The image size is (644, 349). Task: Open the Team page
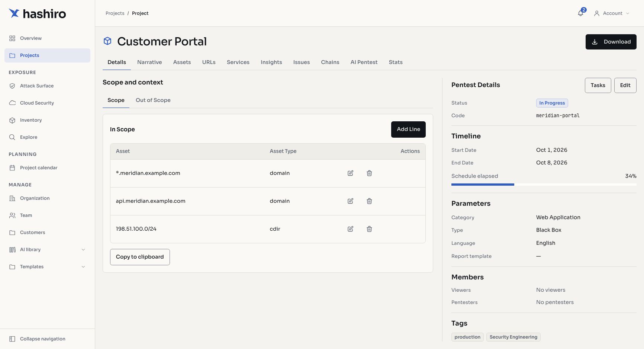47,215
